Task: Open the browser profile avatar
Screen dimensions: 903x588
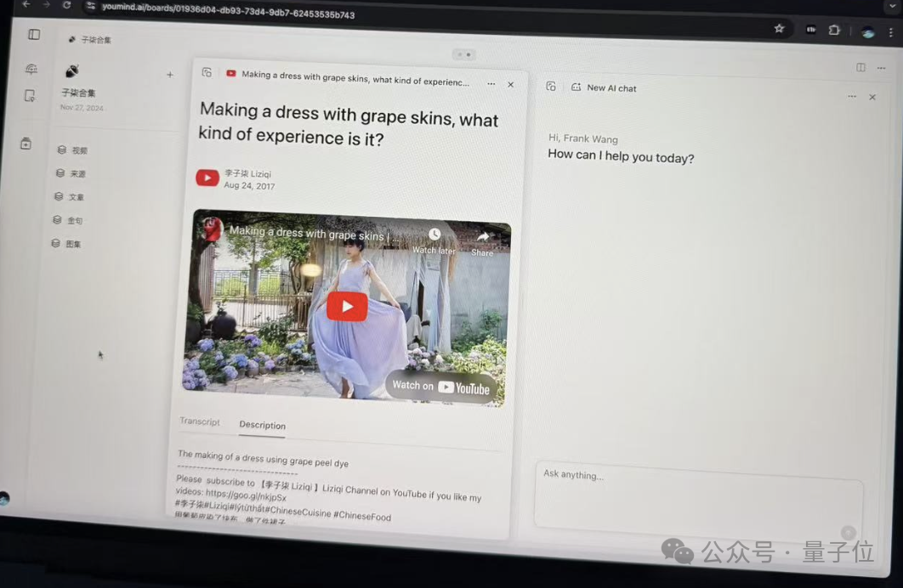Action: coord(868,32)
